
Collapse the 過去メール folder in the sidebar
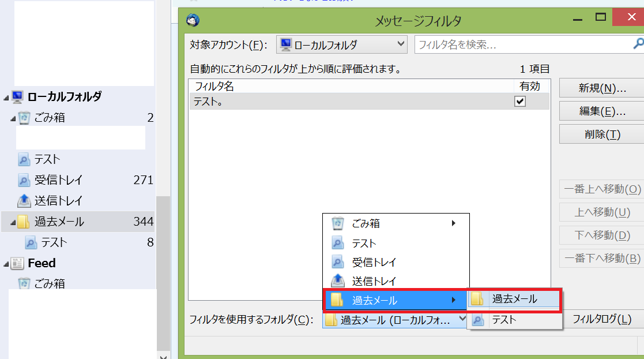pos(13,222)
